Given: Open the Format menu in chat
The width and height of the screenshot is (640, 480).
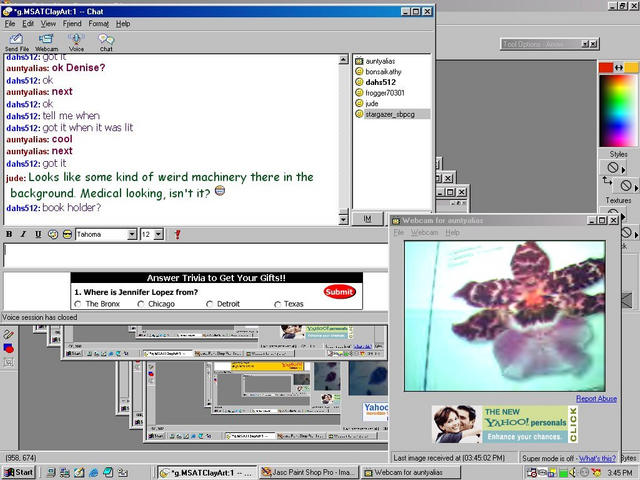Looking at the screenshot, I should tap(98, 24).
